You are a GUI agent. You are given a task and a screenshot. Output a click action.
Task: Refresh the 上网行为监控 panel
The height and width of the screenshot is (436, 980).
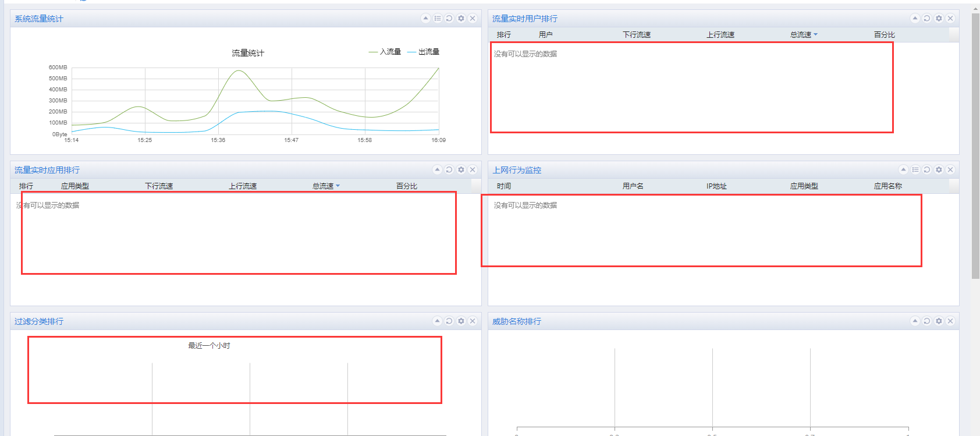(x=927, y=170)
